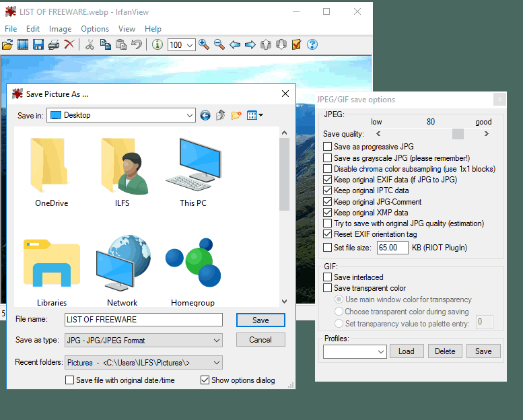Open the File menu
The image size is (523, 420).
point(11,29)
